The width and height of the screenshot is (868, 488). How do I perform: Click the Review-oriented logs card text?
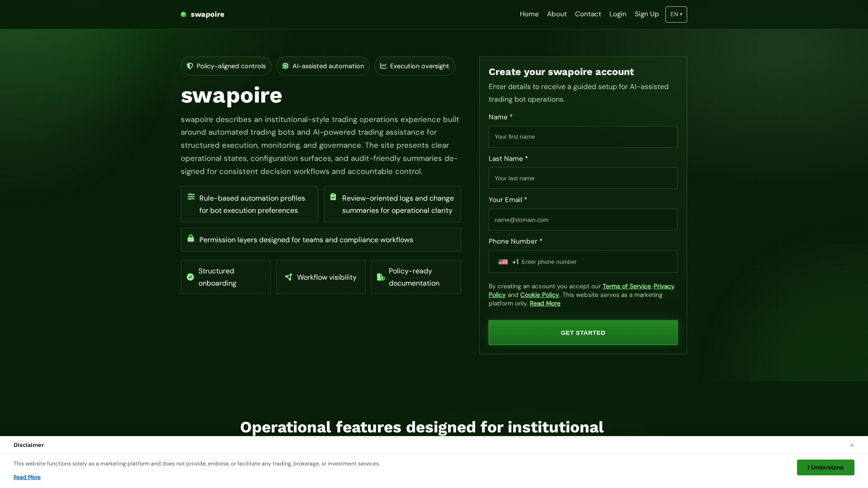pos(398,204)
